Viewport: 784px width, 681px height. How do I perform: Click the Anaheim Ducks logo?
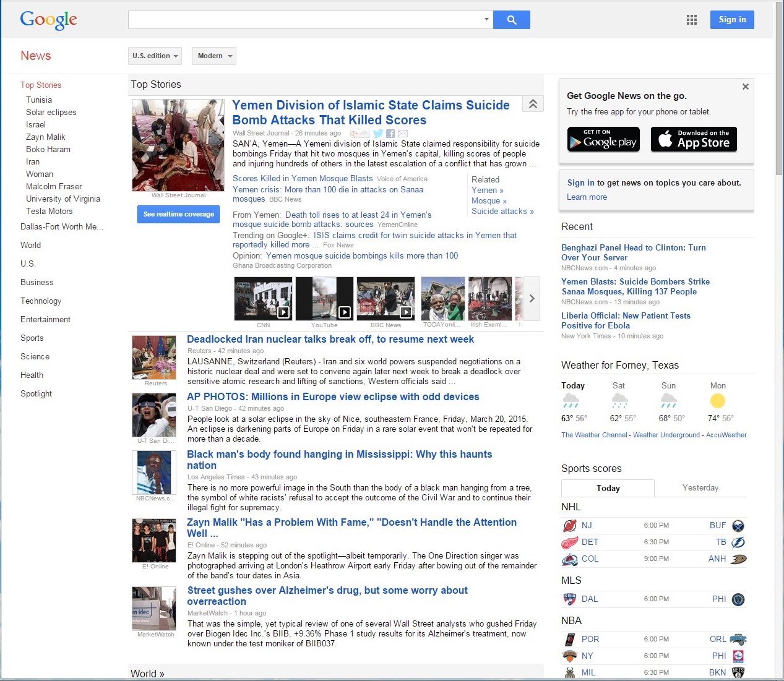[x=738, y=559]
